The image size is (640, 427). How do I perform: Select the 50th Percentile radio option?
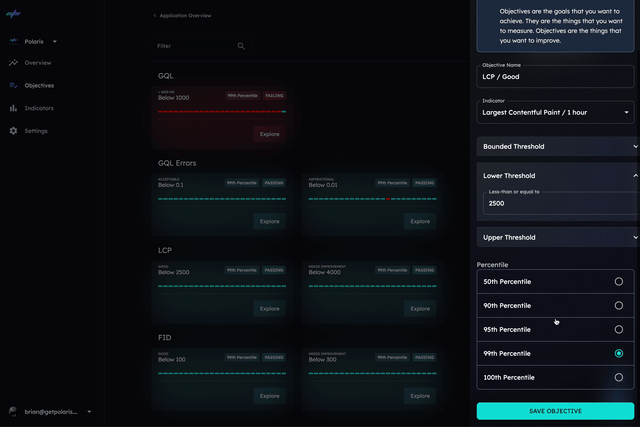618,282
